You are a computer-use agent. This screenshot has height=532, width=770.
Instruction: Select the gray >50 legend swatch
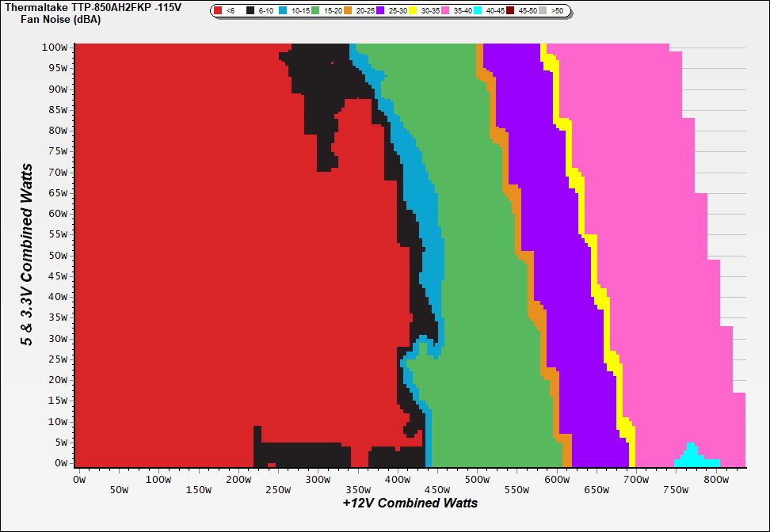(543, 11)
